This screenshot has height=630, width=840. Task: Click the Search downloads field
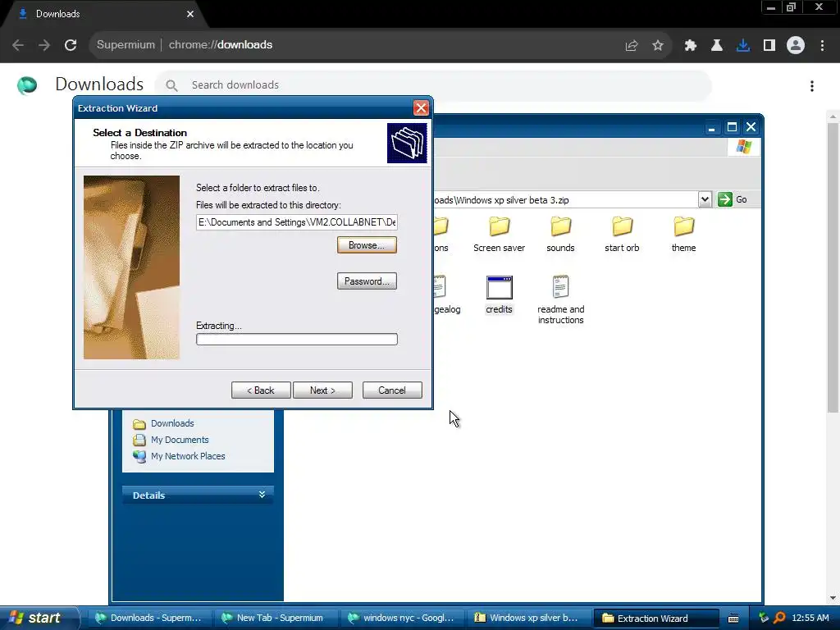[434, 85]
